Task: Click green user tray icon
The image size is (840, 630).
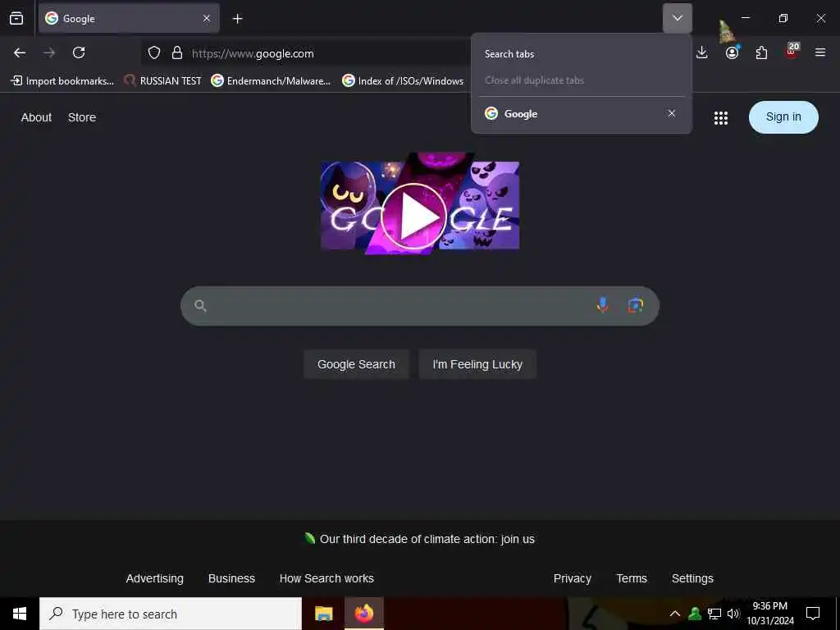Action: [x=695, y=614]
